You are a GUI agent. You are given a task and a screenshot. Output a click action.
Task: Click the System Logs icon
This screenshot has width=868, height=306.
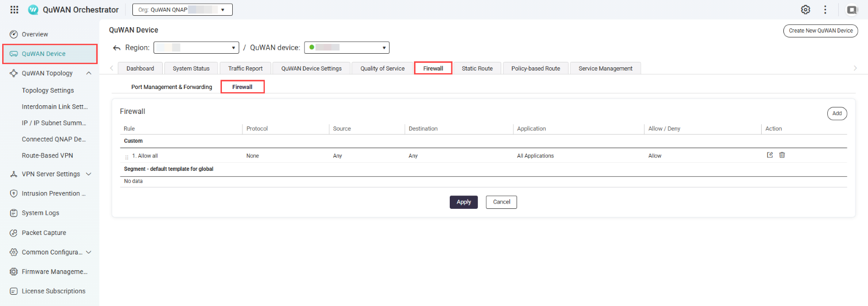tap(14, 213)
